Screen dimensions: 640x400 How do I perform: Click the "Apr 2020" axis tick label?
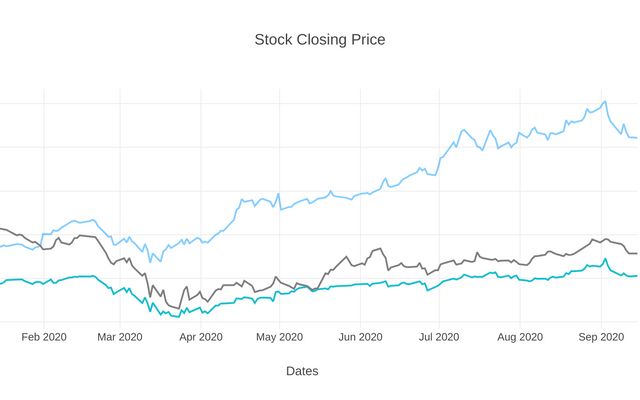201,337
